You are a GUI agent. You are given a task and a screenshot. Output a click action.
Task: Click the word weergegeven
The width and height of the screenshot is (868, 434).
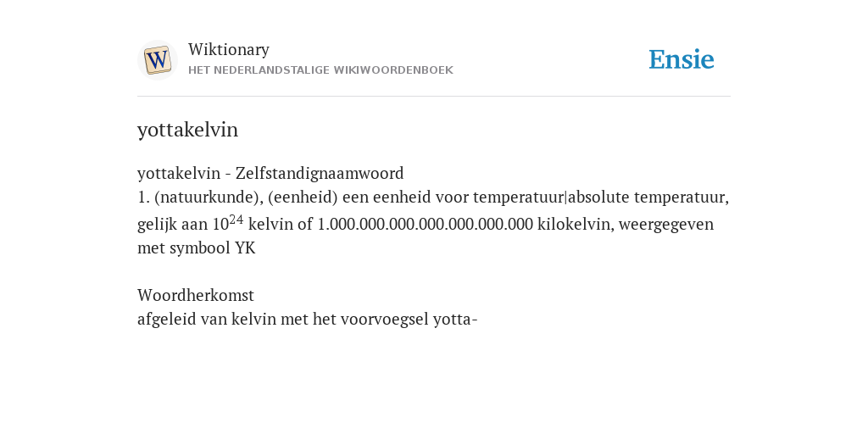click(666, 224)
